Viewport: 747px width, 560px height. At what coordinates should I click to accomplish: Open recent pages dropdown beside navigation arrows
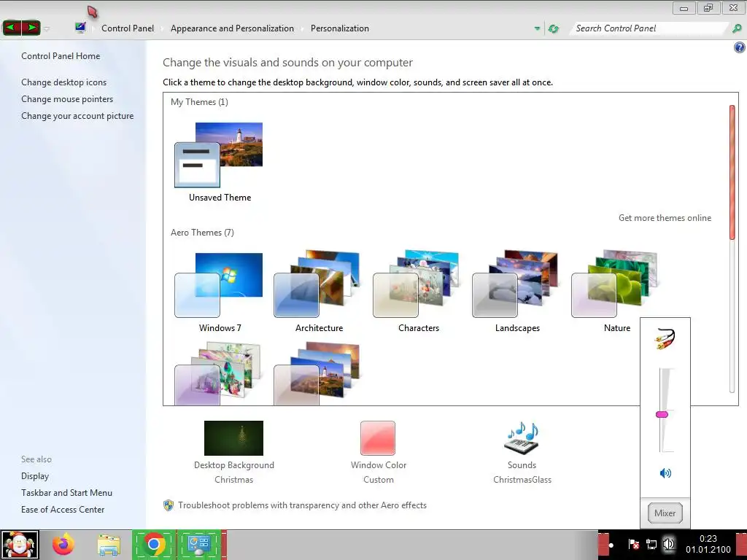(47, 28)
